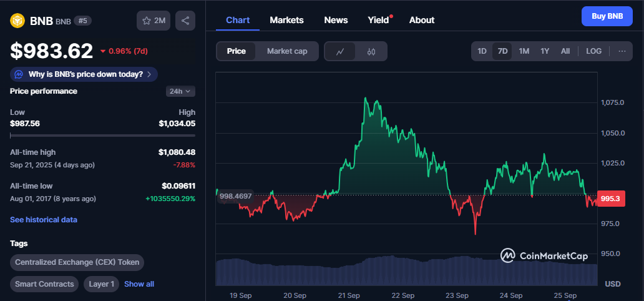
Task: Add BNB to watchlist via star button
Action: [x=154, y=21]
